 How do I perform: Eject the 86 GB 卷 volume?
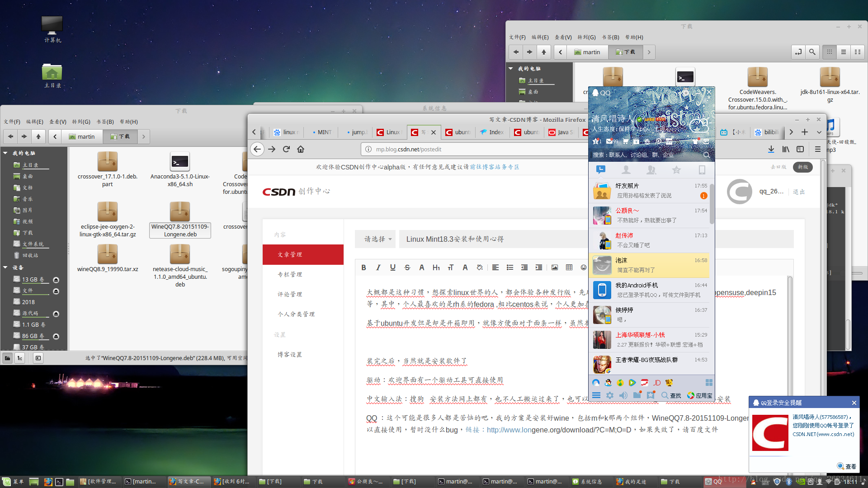[x=56, y=336]
